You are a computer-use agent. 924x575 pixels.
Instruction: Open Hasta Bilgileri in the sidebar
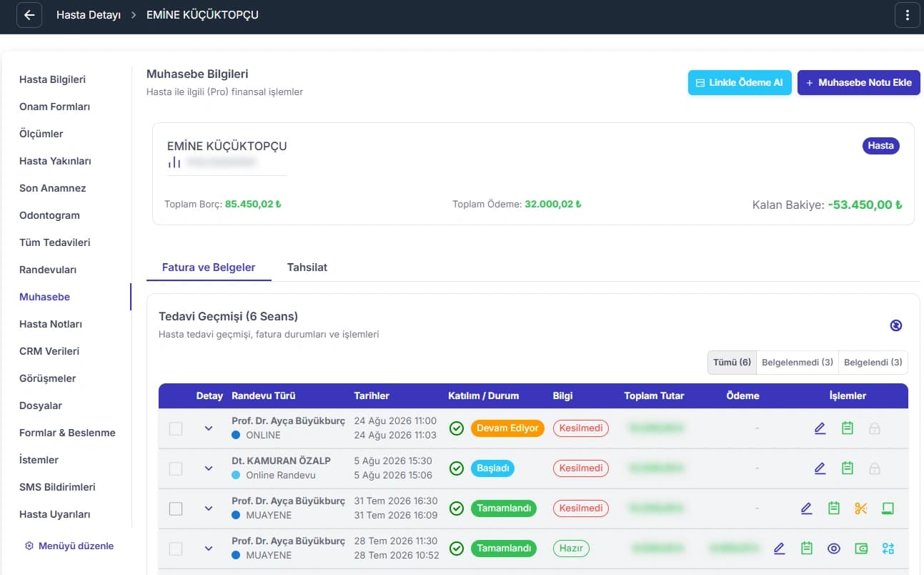coord(52,79)
